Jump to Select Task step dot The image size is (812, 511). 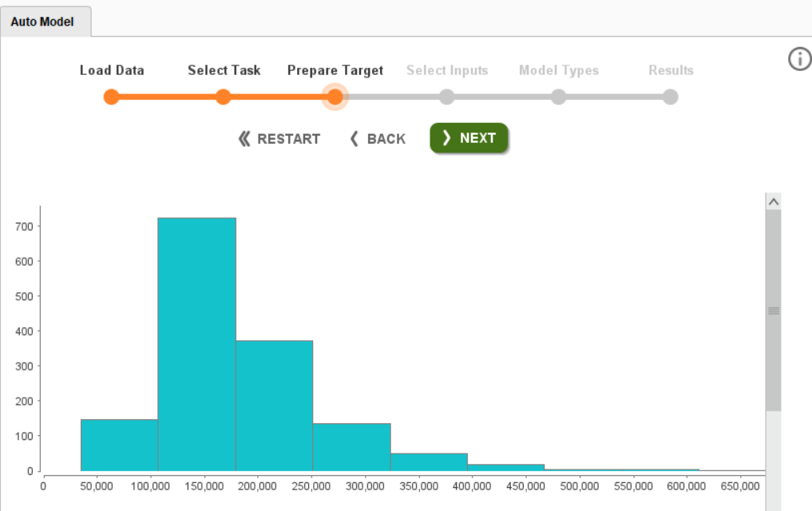(224, 97)
